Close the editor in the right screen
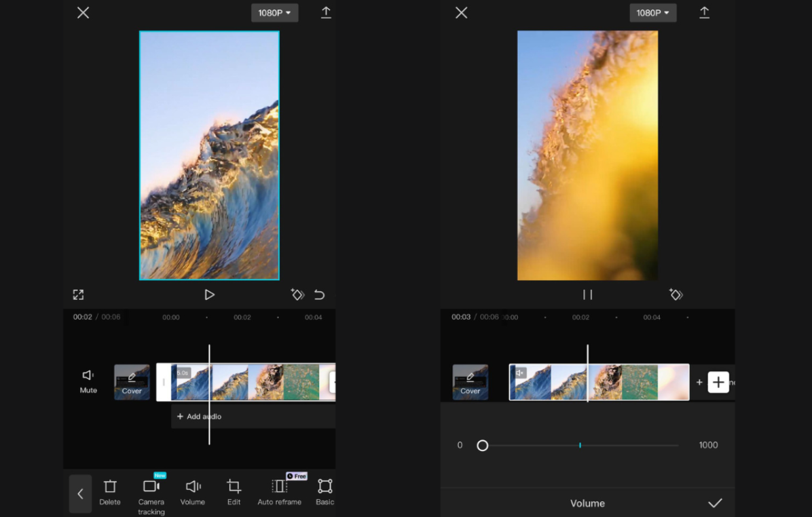 coord(462,13)
